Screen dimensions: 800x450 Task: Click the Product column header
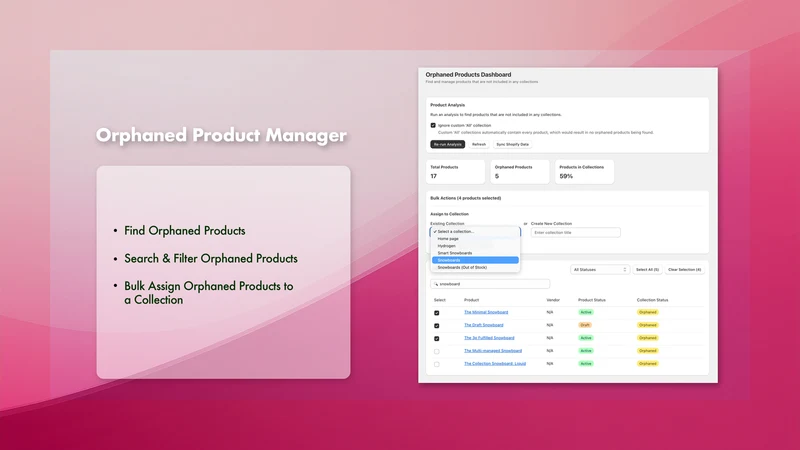click(471, 300)
